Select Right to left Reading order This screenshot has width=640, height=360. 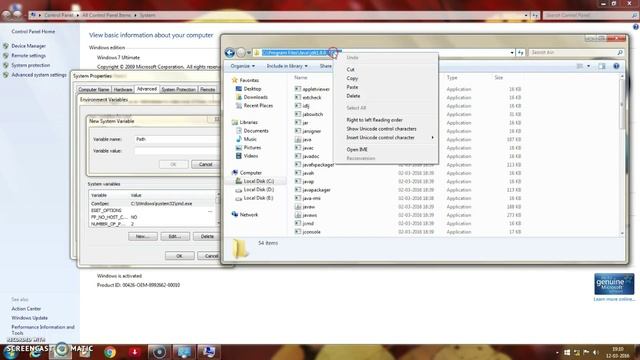coord(375,120)
